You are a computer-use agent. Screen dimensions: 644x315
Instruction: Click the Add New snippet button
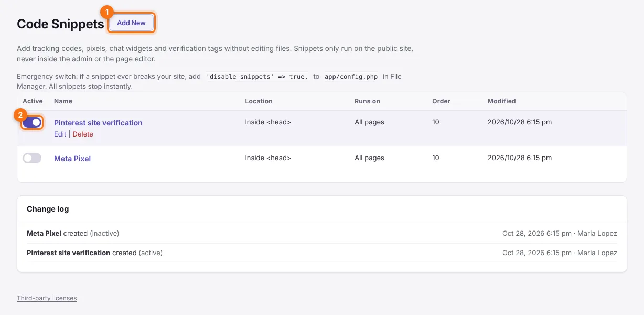131,23
